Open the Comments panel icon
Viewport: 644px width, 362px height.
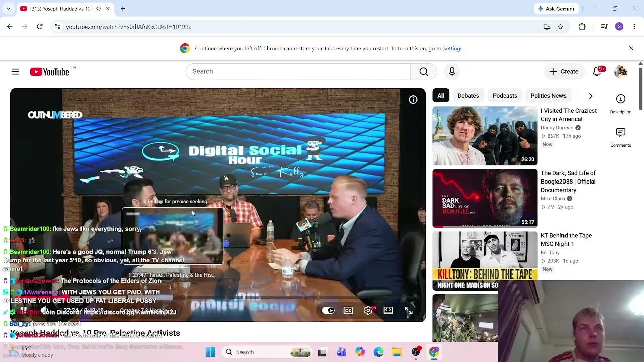(x=621, y=132)
